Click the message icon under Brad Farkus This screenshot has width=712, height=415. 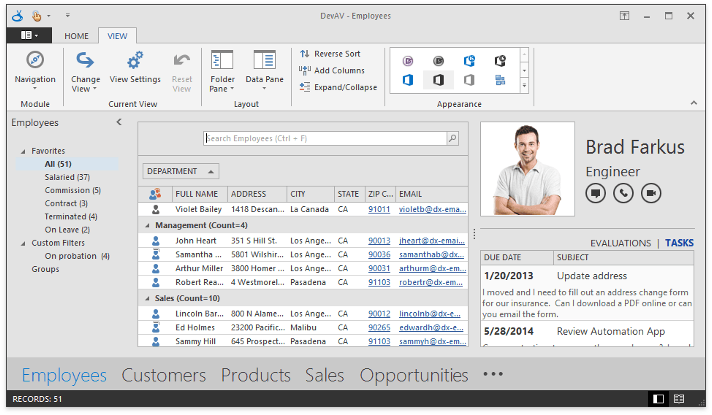tap(595, 193)
